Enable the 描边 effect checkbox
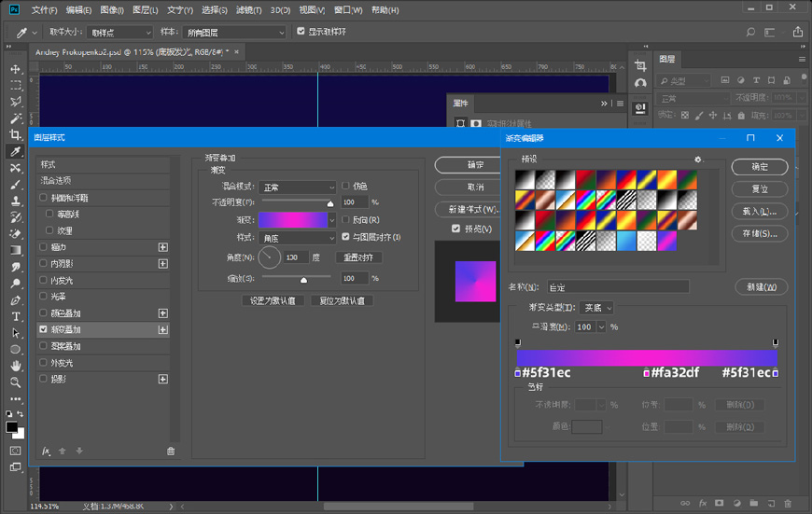 tap(44, 247)
